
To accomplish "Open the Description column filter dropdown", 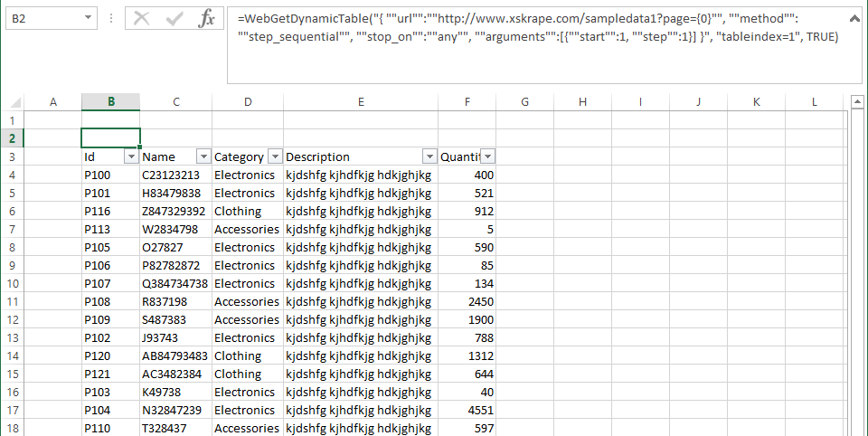I will 429,156.
